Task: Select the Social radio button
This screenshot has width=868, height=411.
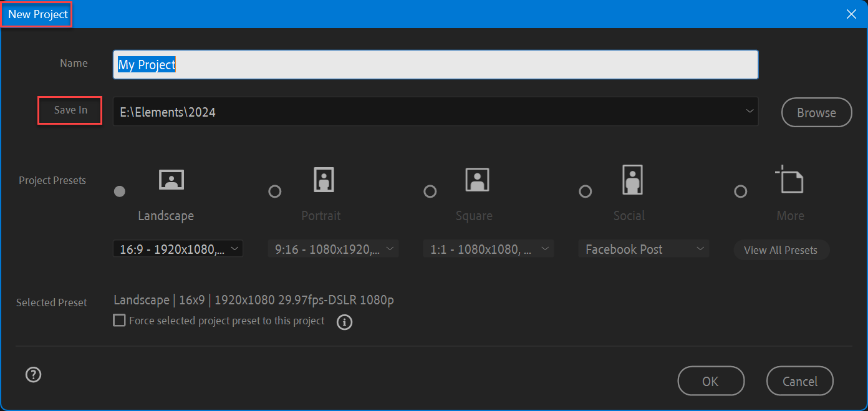Action: coord(585,191)
